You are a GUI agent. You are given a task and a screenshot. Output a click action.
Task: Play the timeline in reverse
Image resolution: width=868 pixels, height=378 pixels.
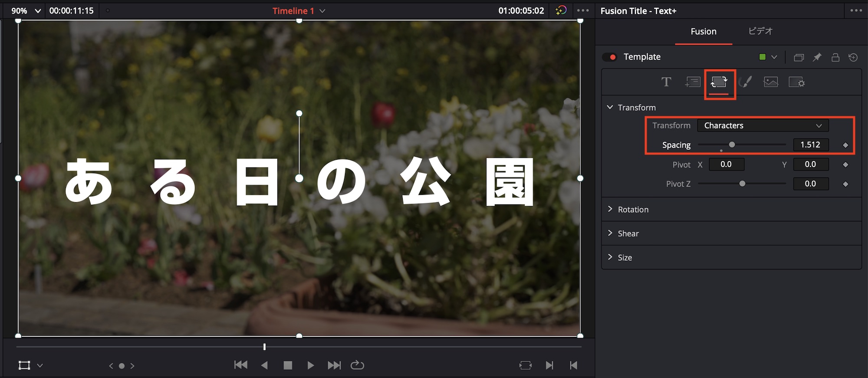tap(264, 365)
